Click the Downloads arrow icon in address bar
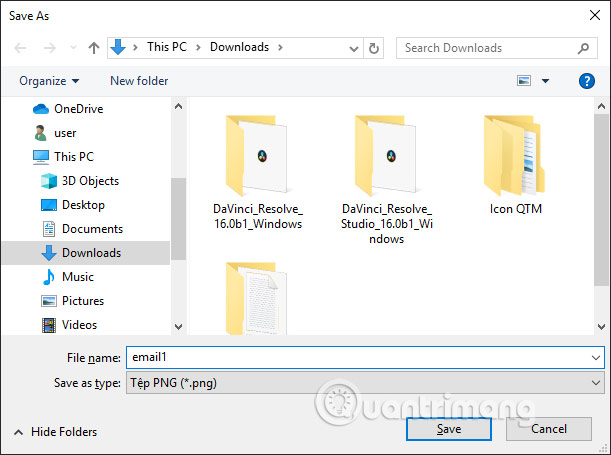This screenshot has height=455, width=611. (x=118, y=47)
